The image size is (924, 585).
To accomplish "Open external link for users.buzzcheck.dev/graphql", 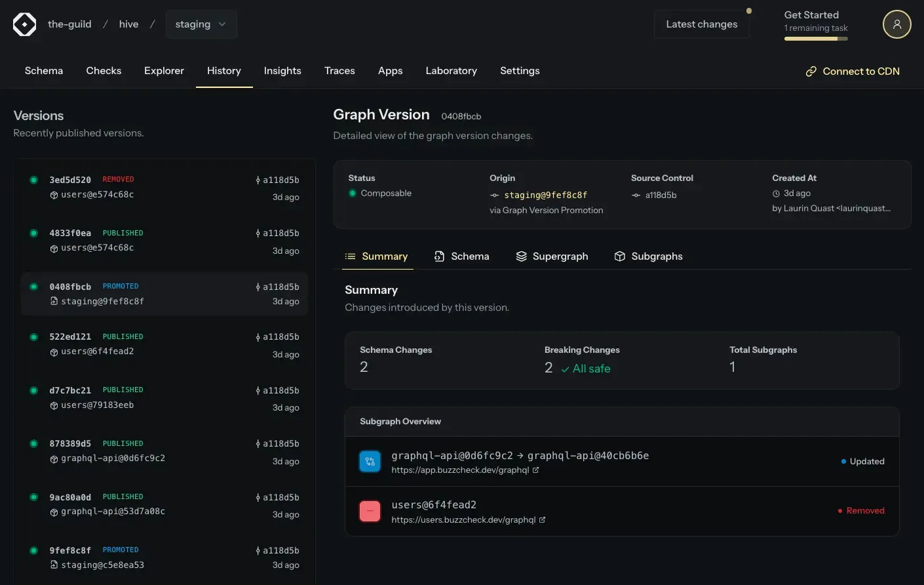I will (x=542, y=520).
